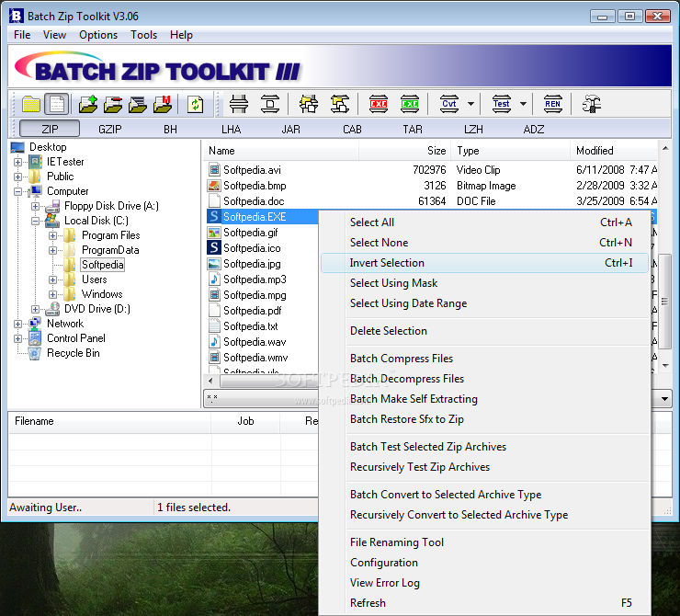680x616 pixels.
Task: Click the REN file renaming icon
Action: tap(552, 104)
